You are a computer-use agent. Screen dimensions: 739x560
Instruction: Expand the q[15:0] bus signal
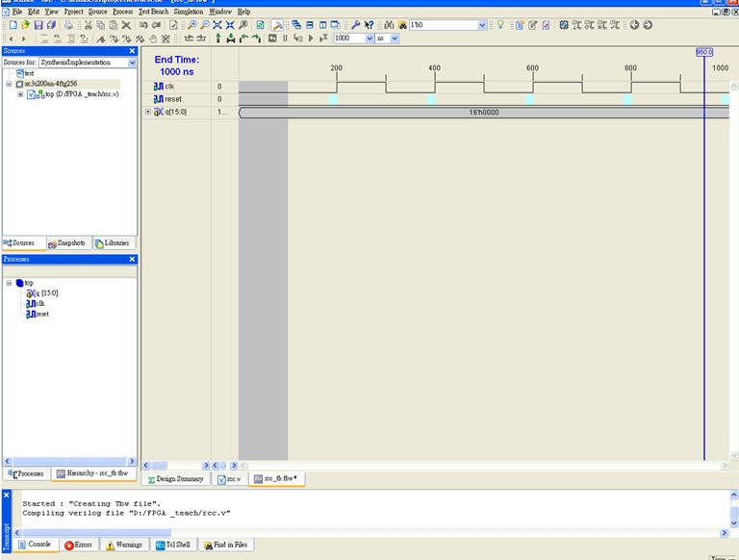[148, 113]
